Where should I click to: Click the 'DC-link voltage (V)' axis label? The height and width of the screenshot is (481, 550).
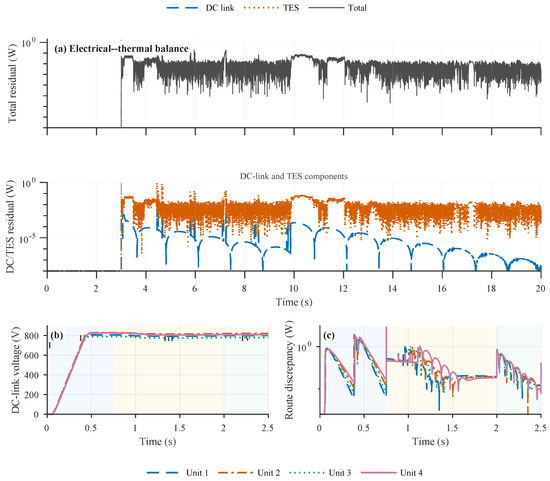tap(15, 370)
